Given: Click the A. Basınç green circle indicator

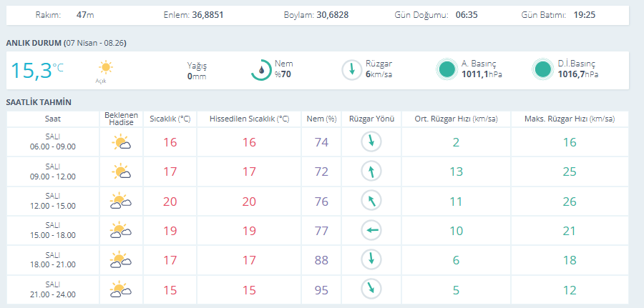Looking at the screenshot, I should tap(447, 69).
